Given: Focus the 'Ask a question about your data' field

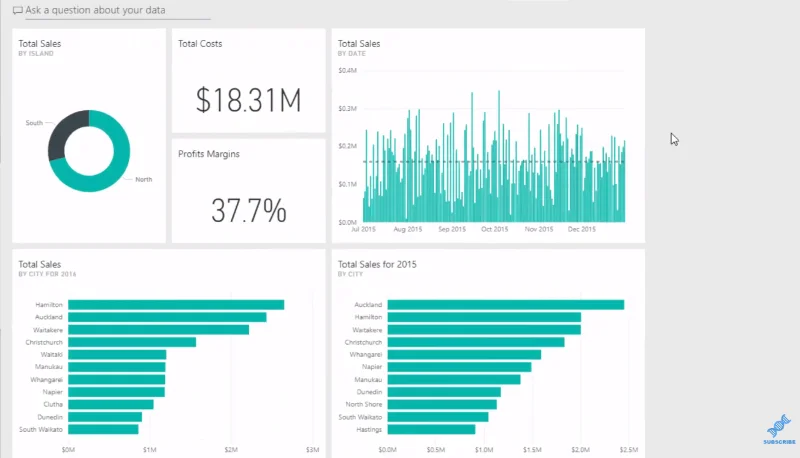Looking at the screenshot, I should coord(118,11).
